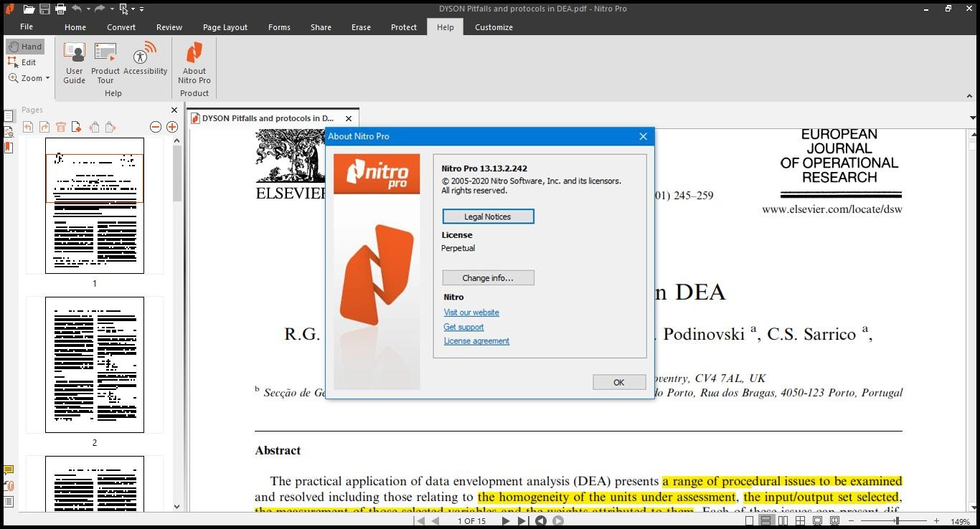Go to the previous page
Screen dimensions: 980x529
(x=435, y=521)
